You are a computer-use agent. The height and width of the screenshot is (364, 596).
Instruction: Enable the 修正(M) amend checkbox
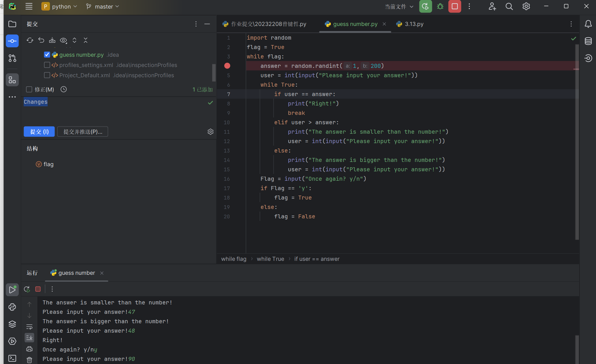(x=29, y=90)
